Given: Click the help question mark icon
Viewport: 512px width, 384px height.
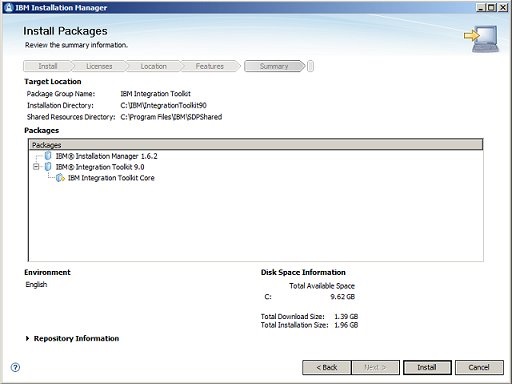Looking at the screenshot, I should (x=15, y=367).
